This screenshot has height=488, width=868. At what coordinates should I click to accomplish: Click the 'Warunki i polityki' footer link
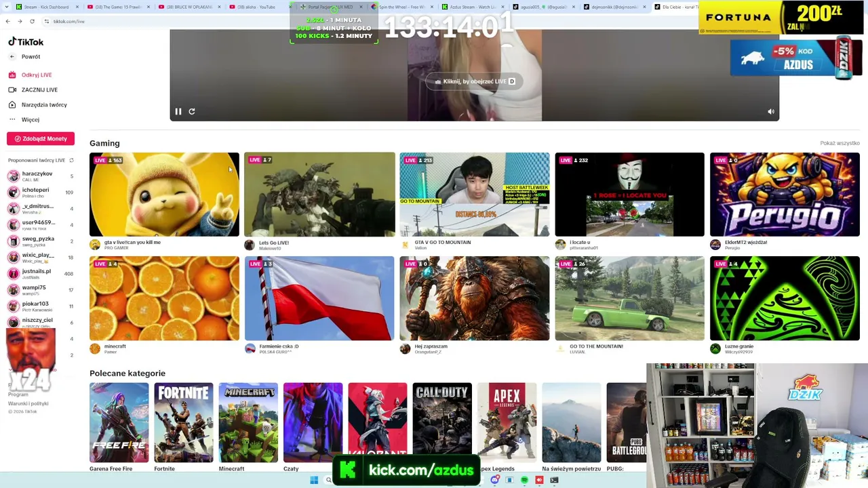click(28, 404)
